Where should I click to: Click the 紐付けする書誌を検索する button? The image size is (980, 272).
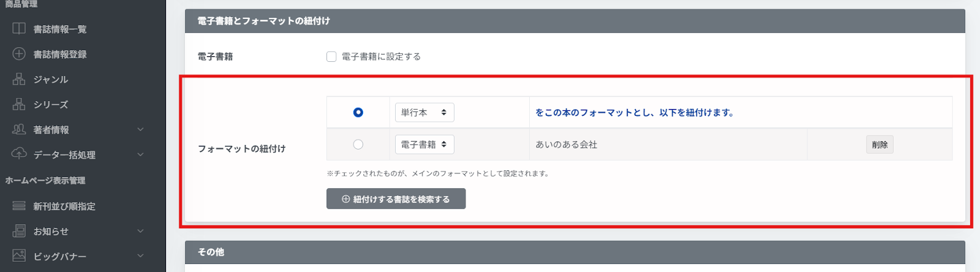click(396, 199)
